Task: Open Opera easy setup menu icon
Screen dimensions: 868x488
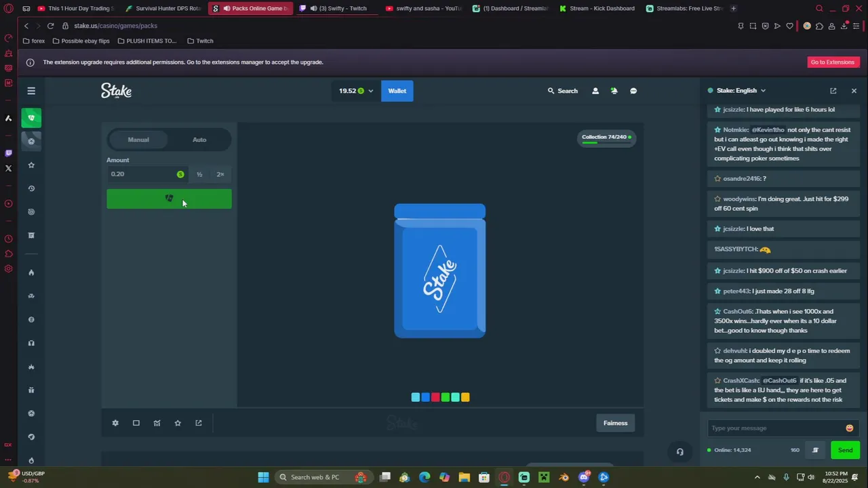Action: tap(856, 26)
